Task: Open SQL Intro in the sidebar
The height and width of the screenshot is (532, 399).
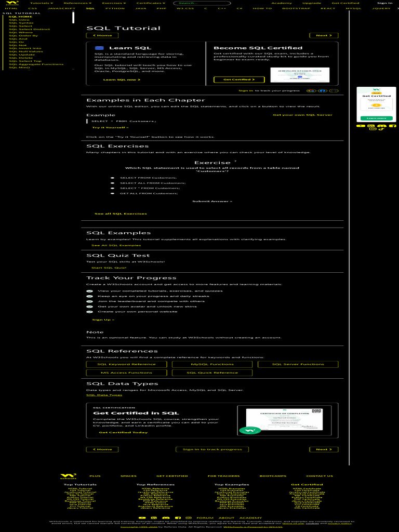Action: 19,20
